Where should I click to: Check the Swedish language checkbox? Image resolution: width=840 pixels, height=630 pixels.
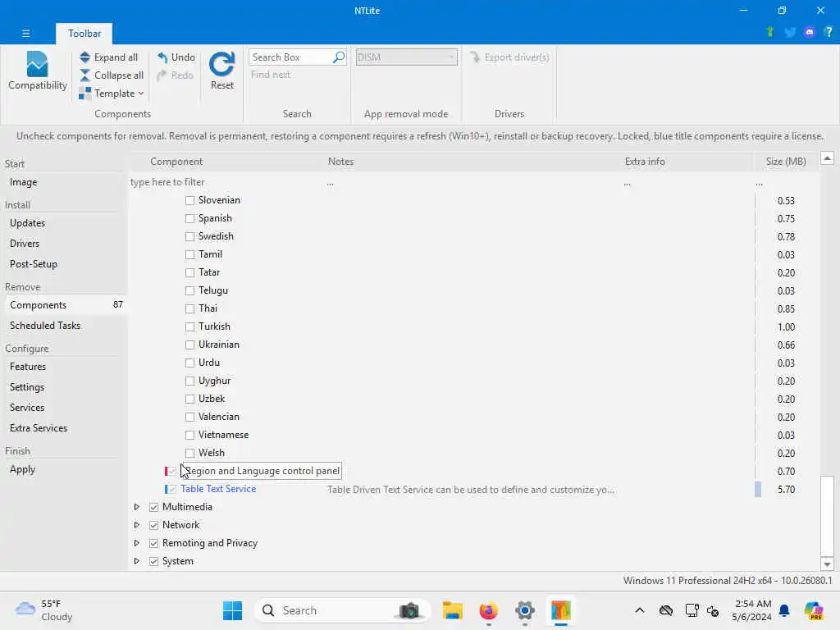pyautogui.click(x=189, y=236)
